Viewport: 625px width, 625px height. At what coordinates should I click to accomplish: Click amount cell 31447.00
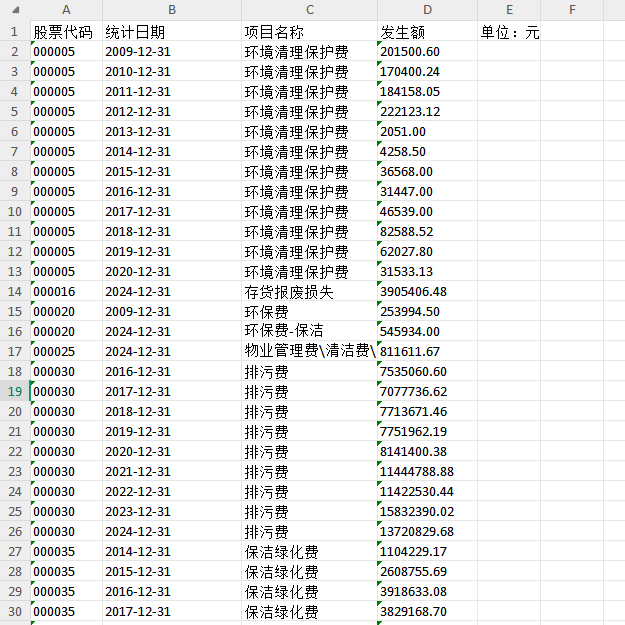point(427,191)
